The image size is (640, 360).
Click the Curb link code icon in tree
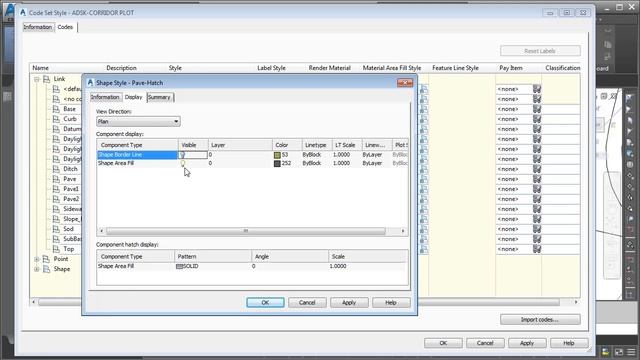[x=56, y=119]
